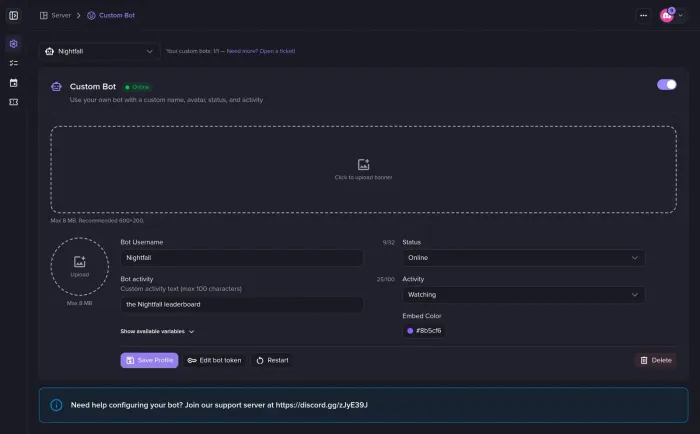Click the banner upload image icon
700x434 pixels.
[x=363, y=164]
